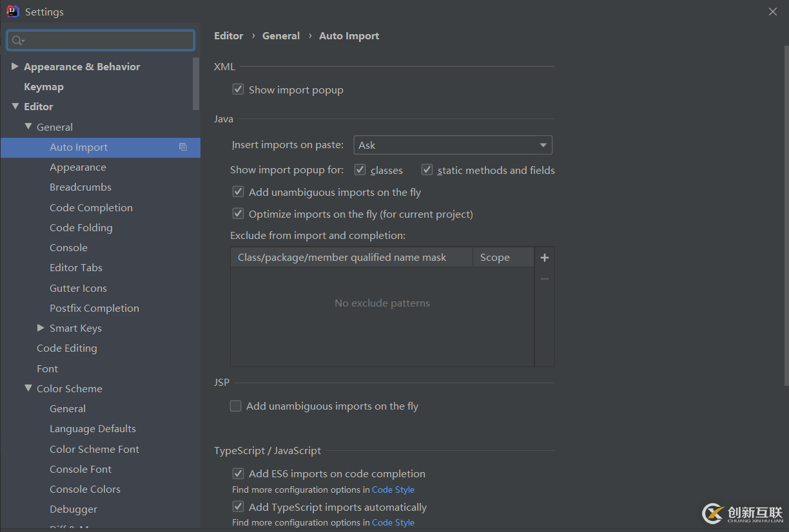This screenshot has height=532, width=789.
Task: Open Code Completion settings
Action: click(91, 207)
